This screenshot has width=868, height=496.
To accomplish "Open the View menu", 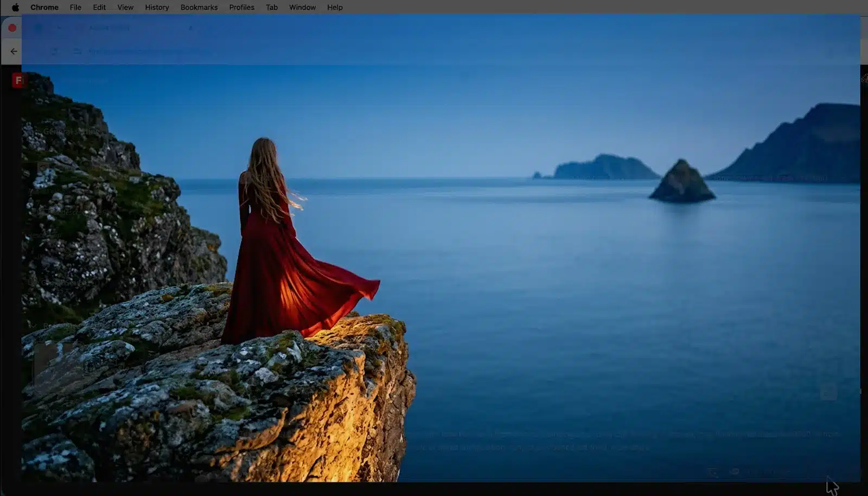I will pyautogui.click(x=125, y=7).
